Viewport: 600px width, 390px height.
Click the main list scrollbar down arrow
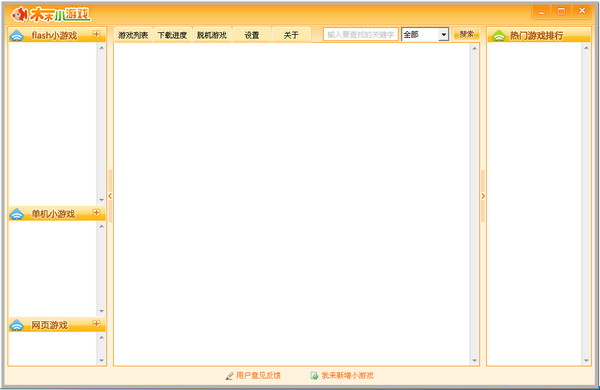[474, 361]
